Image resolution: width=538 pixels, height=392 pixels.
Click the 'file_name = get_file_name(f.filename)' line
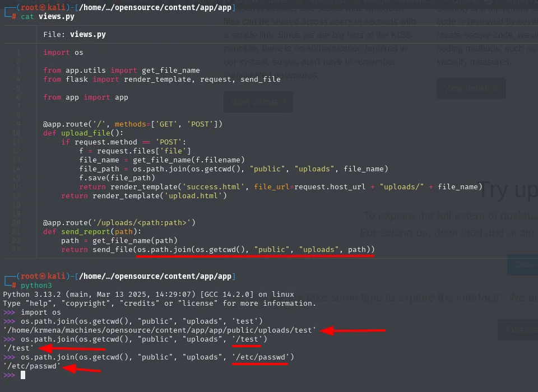(x=162, y=160)
